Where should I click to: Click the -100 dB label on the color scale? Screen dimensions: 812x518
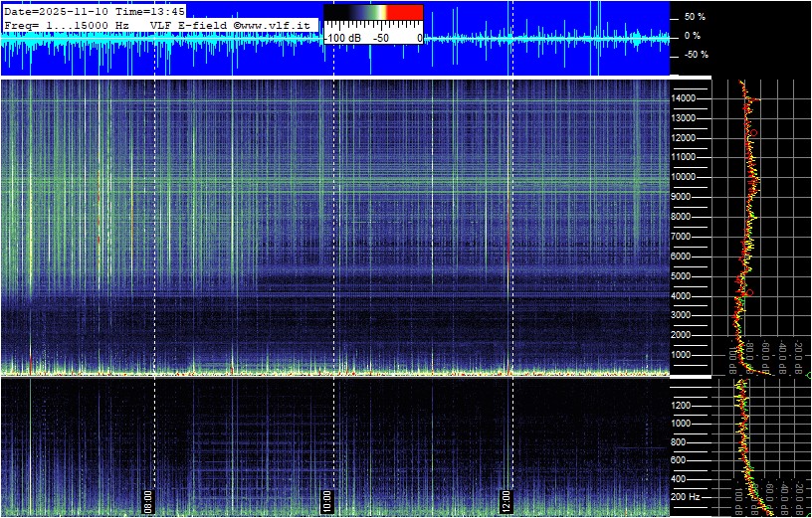pos(343,37)
